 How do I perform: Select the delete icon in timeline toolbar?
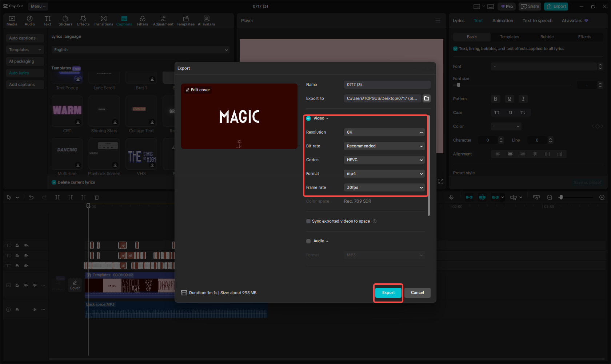(x=96, y=197)
